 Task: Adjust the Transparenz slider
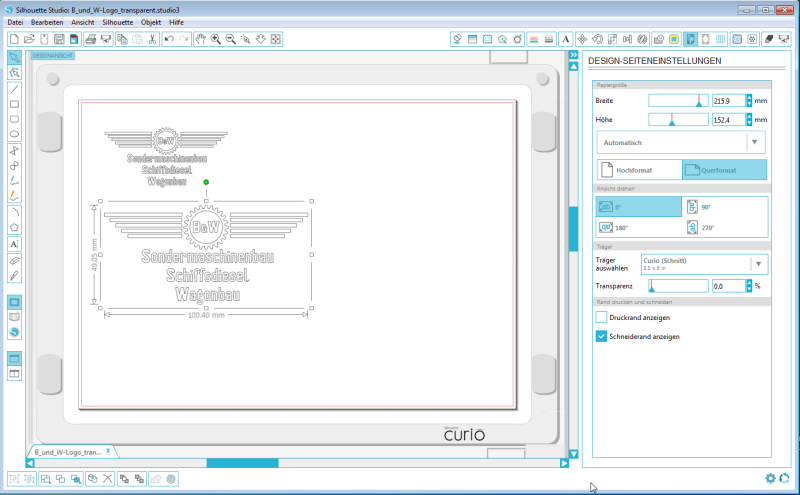tap(678, 286)
